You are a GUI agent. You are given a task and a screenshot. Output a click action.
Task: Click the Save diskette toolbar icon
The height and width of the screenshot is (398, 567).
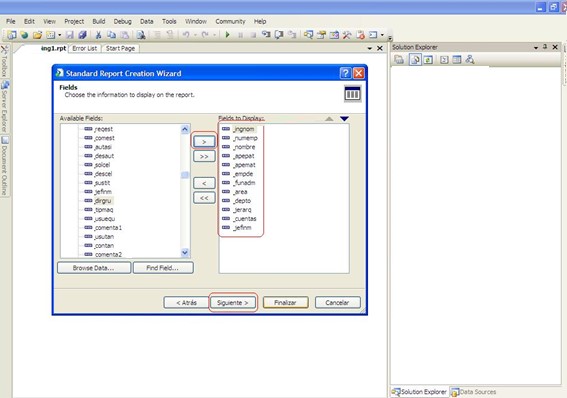pos(70,35)
